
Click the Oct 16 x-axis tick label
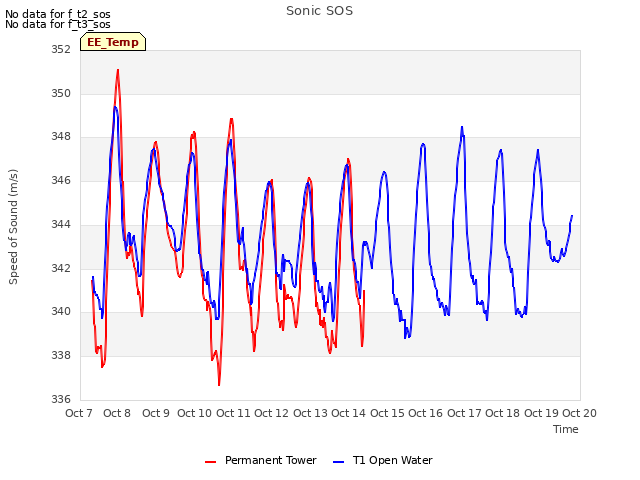click(426, 413)
